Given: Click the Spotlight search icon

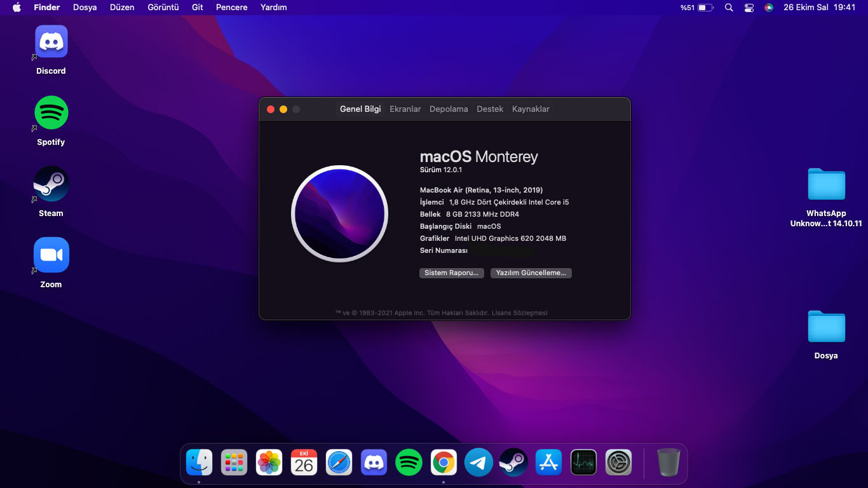Looking at the screenshot, I should (729, 8).
